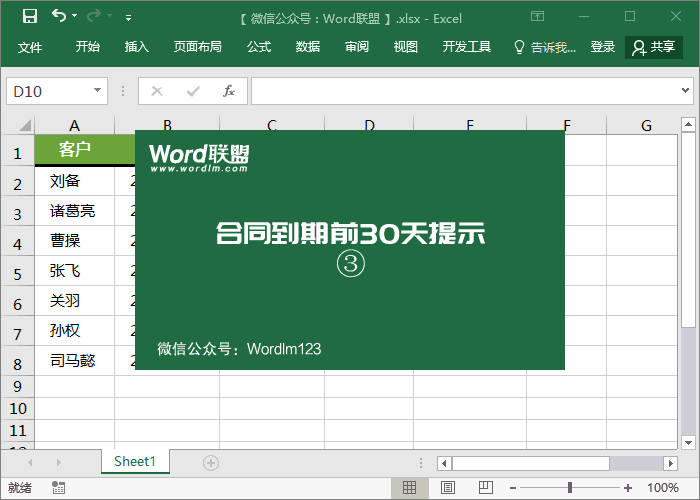Click the Ribbon Display Options icon

click(x=537, y=17)
